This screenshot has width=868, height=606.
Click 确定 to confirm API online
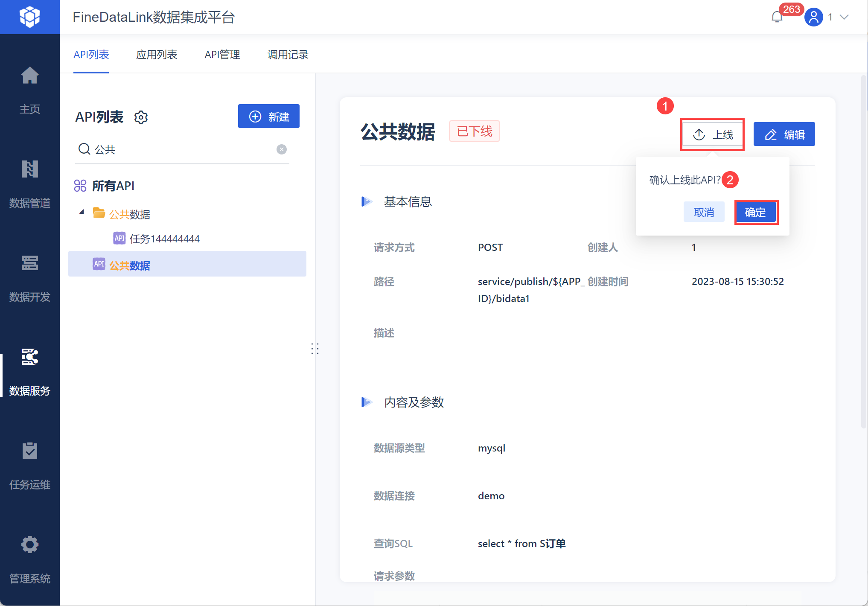755,212
